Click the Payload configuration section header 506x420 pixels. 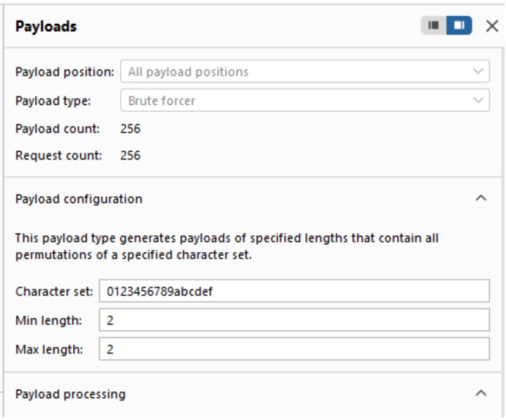pyautogui.click(x=79, y=199)
